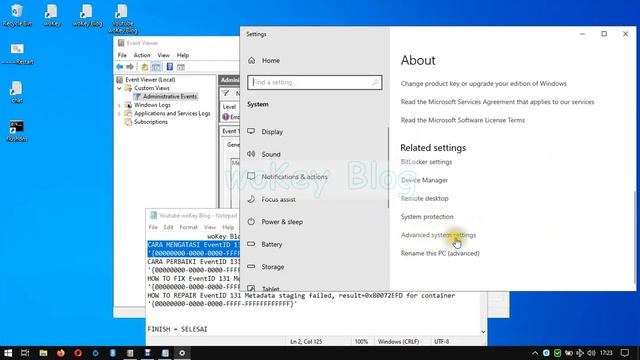The image size is (640, 360).
Task: Click the Display monitor icon in Settings
Action: tap(251, 131)
